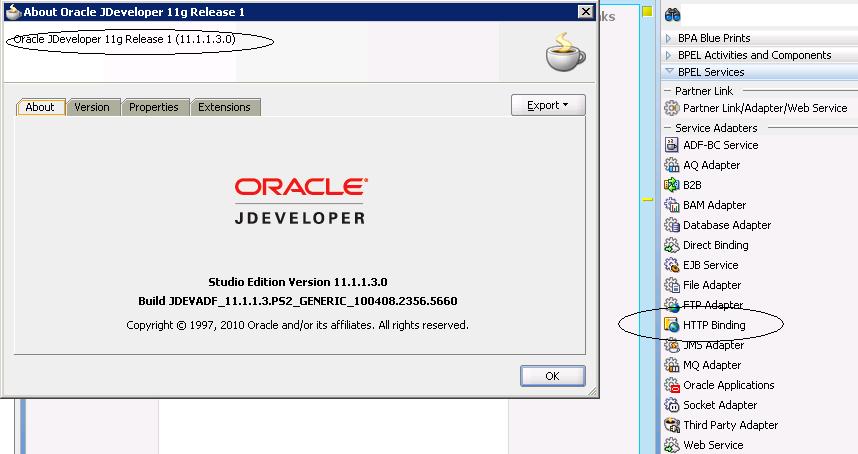The image size is (858, 454).
Task: Click the B2B service icon
Action: coord(671,185)
